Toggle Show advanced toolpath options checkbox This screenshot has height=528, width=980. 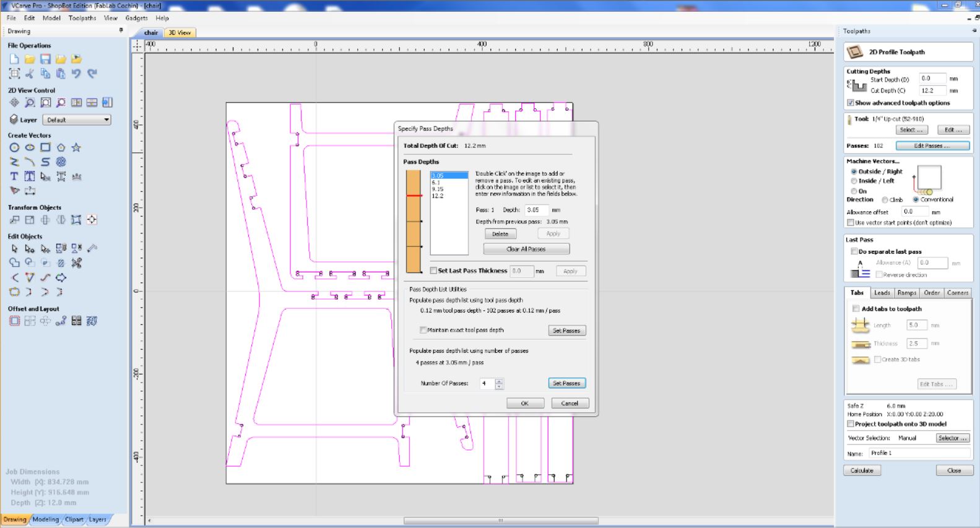pyautogui.click(x=851, y=103)
